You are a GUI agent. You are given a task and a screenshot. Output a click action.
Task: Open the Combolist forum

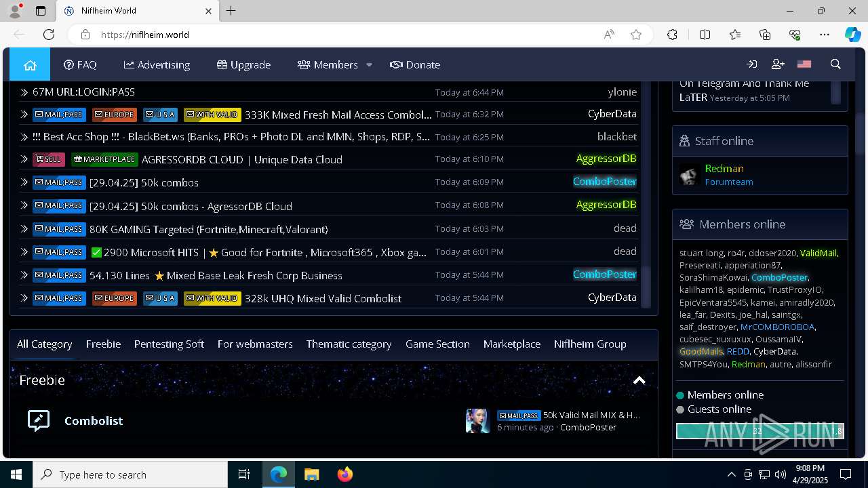tap(94, 421)
